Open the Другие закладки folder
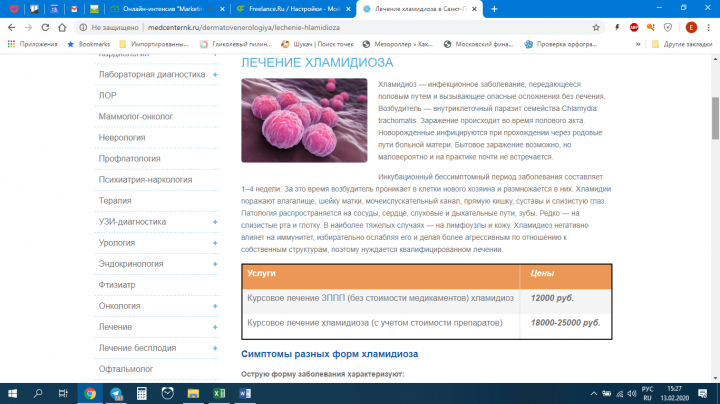720x404 pixels. (x=682, y=44)
